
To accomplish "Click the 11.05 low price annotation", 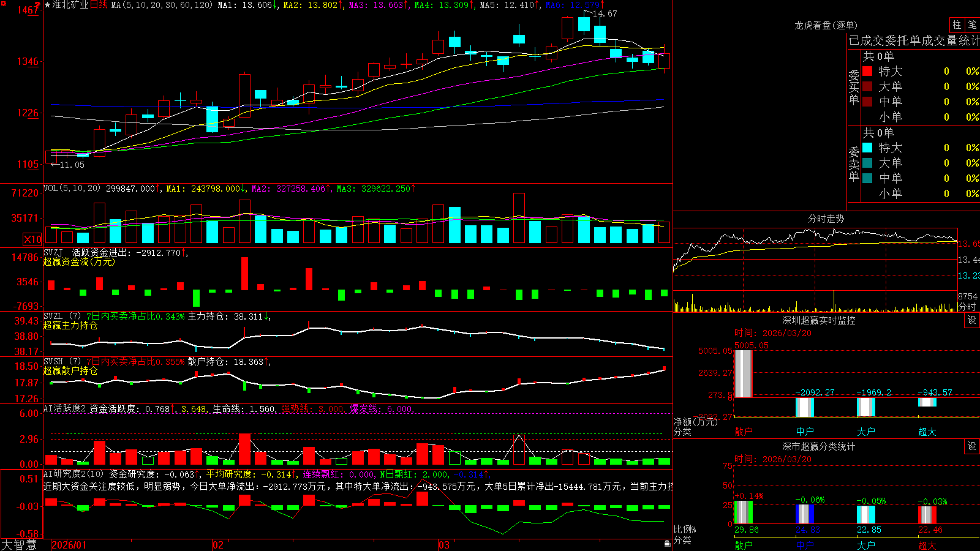I will [x=72, y=165].
